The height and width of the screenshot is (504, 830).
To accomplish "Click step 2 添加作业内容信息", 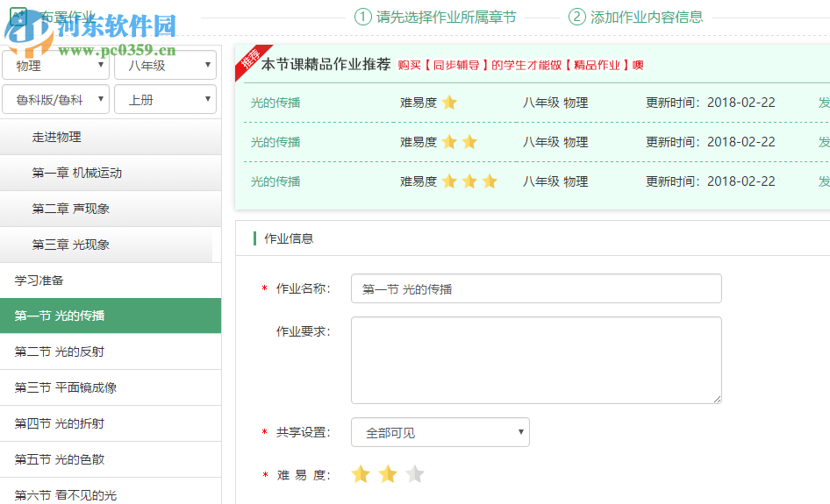I will click(636, 17).
